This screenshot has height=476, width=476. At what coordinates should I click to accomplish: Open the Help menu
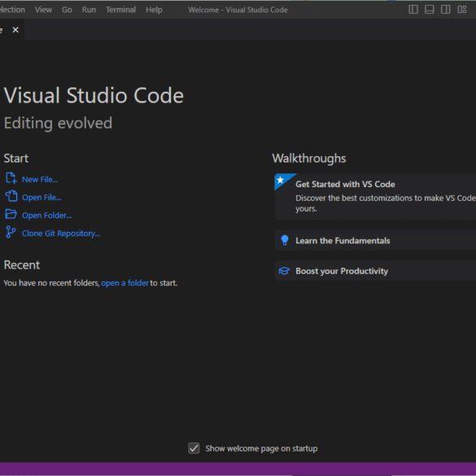pos(154,10)
